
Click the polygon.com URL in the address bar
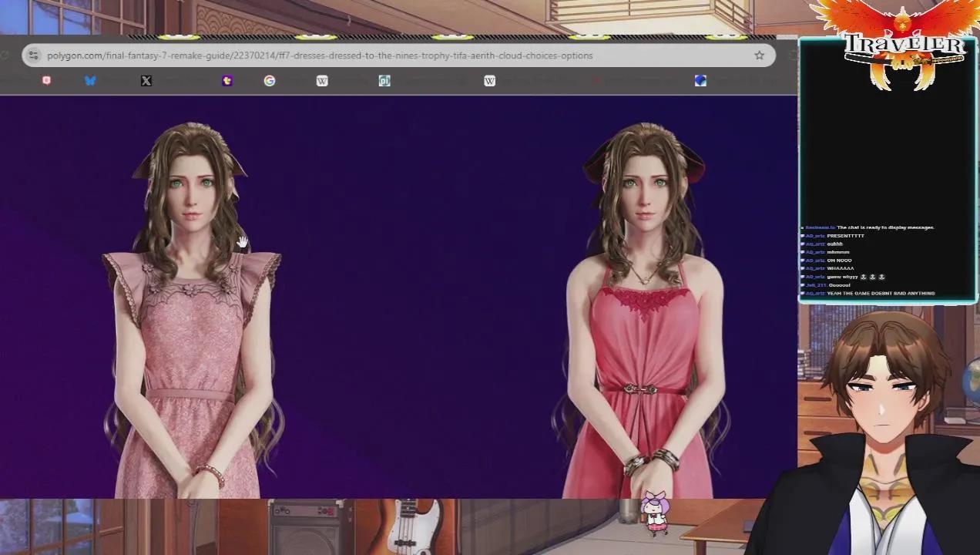coord(319,55)
